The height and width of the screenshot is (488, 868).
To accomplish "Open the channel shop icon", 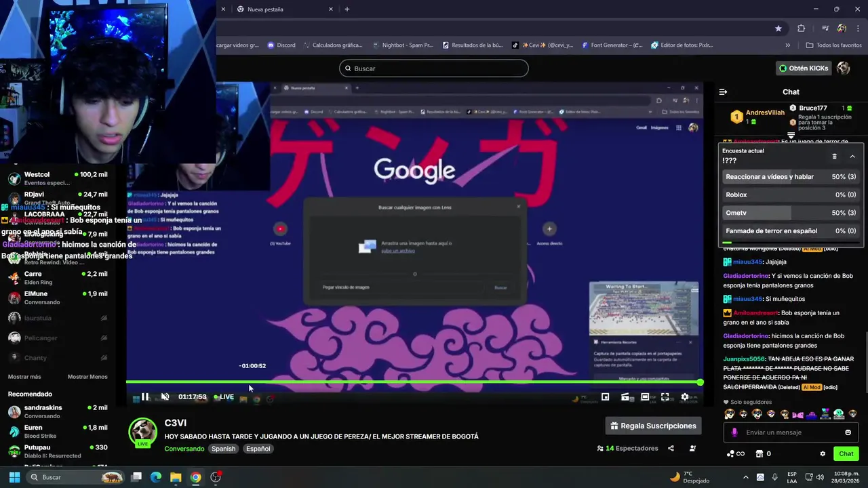I will coord(759,453).
